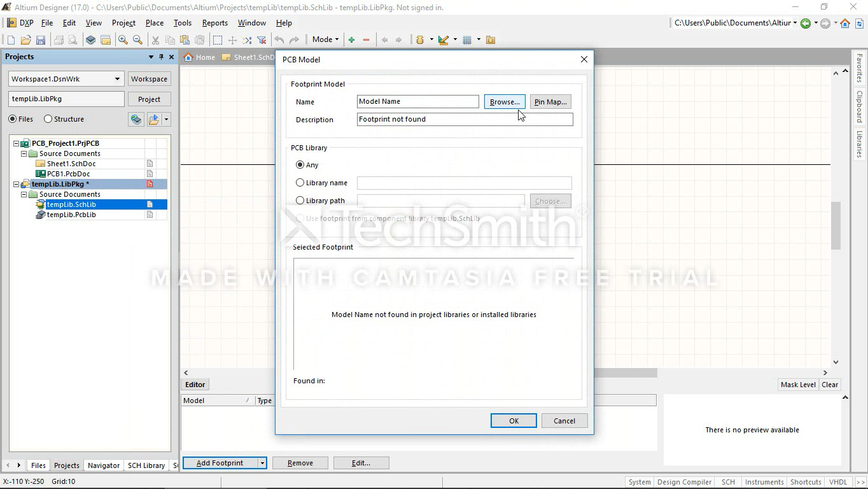Image resolution: width=868 pixels, height=489 pixels.
Task: Open the Workspace1.DsnWrk dropdown
Action: coord(117,79)
